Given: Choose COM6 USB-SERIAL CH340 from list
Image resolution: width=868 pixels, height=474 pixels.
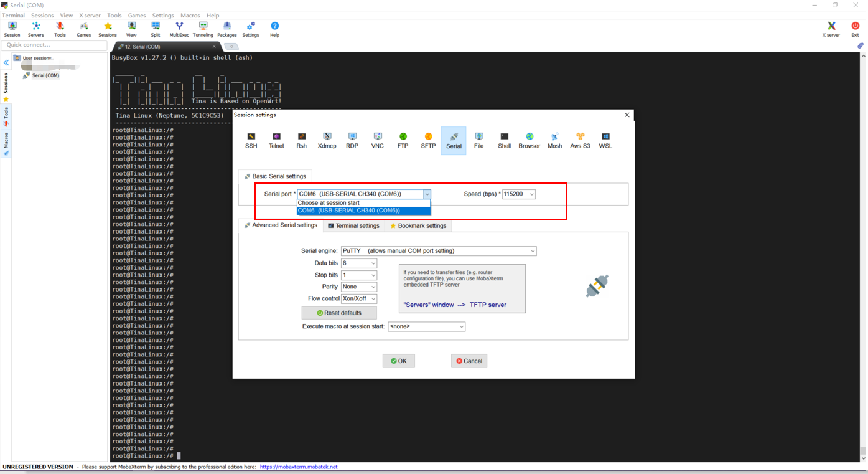Looking at the screenshot, I should pos(363,211).
